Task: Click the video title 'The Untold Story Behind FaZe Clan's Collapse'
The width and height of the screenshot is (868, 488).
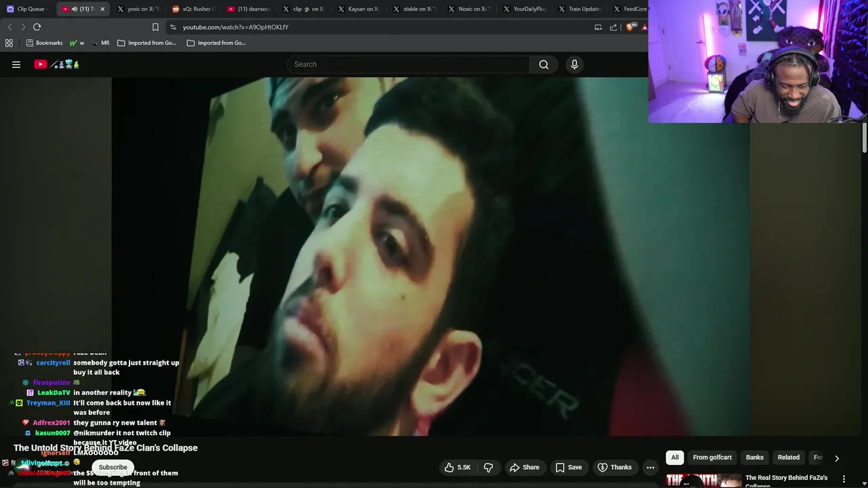Action: 106,447
